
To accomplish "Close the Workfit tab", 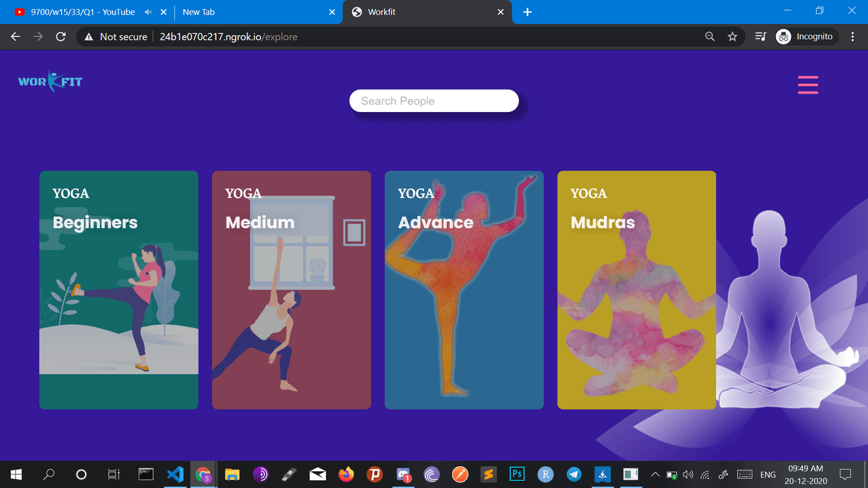I will pos(500,12).
